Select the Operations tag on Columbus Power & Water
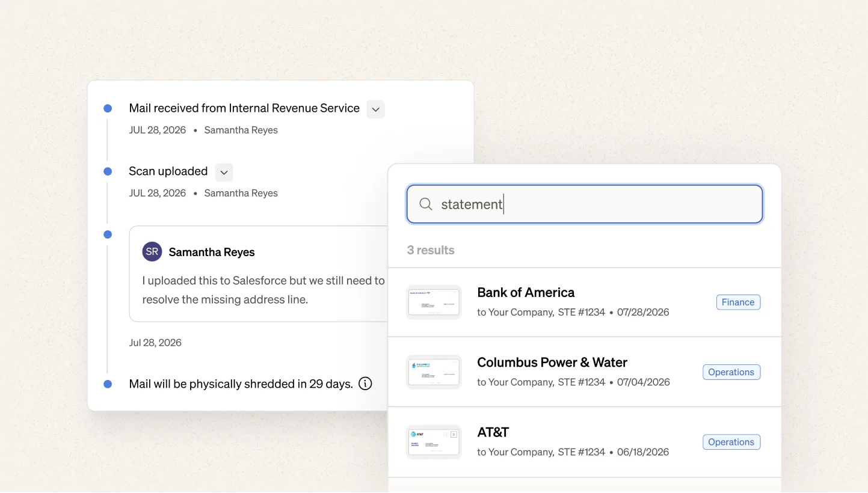This screenshot has height=493, width=868. 731,372
